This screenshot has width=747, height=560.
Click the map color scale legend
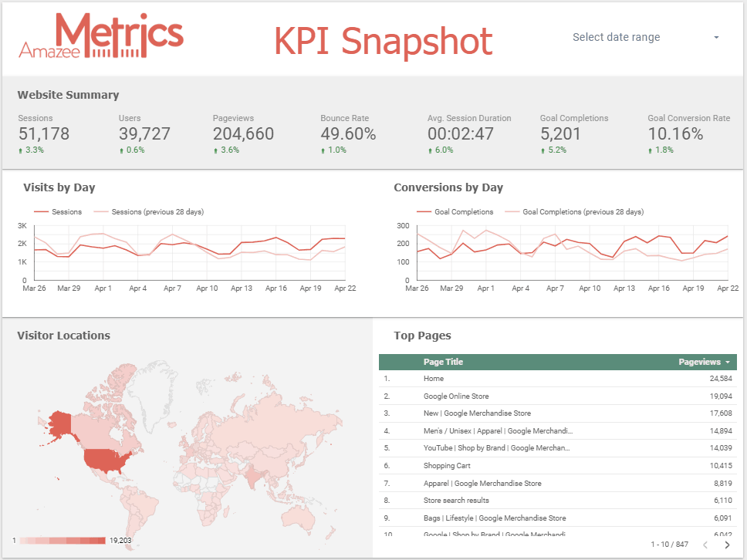[63, 541]
